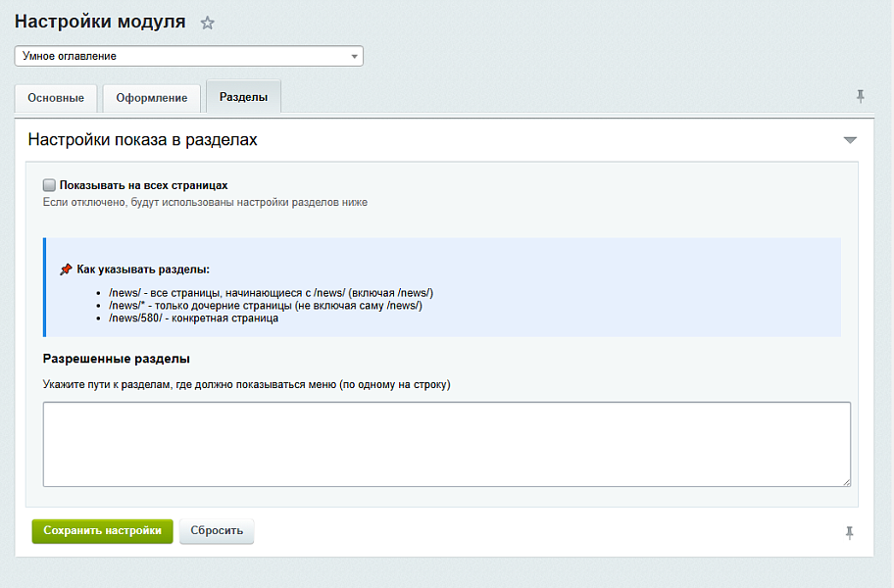894x588 pixels.
Task: Click the Сбросить button
Action: [x=217, y=530]
